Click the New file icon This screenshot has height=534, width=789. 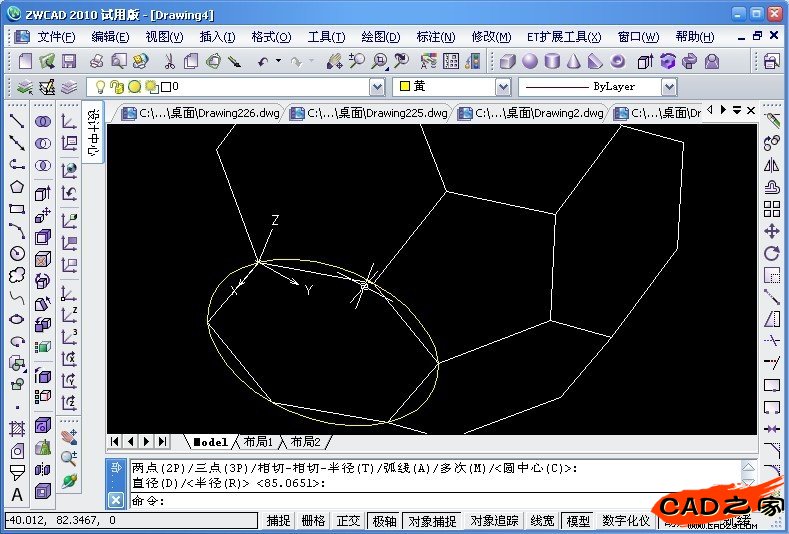tap(25, 61)
